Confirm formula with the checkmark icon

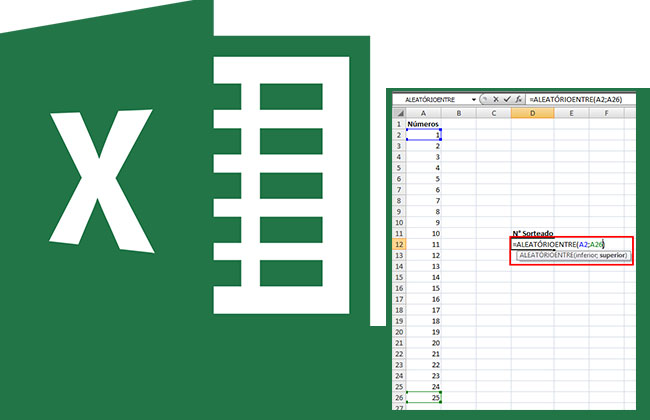507,100
